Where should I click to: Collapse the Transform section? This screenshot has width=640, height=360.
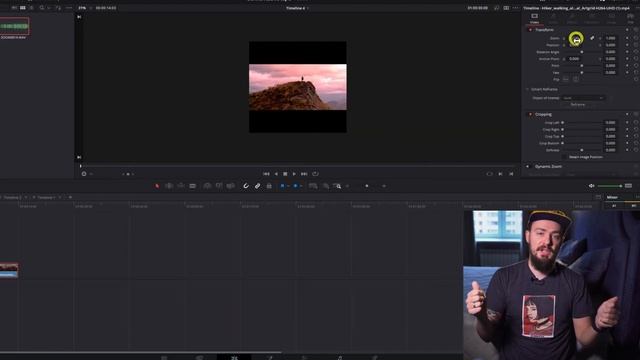pyautogui.click(x=544, y=30)
